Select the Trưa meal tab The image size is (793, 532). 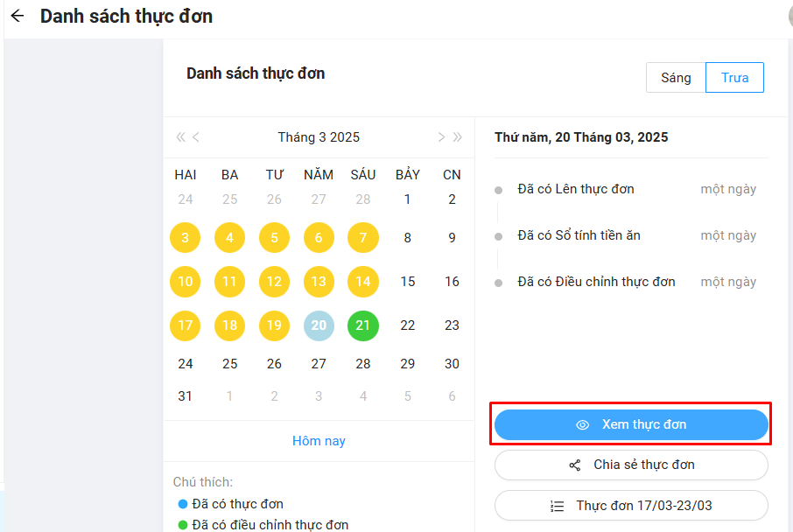(734, 78)
